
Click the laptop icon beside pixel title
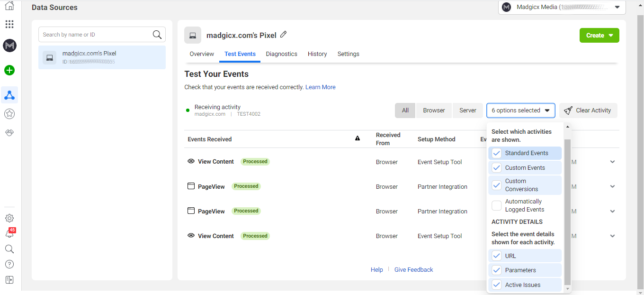pyautogui.click(x=193, y=36)
